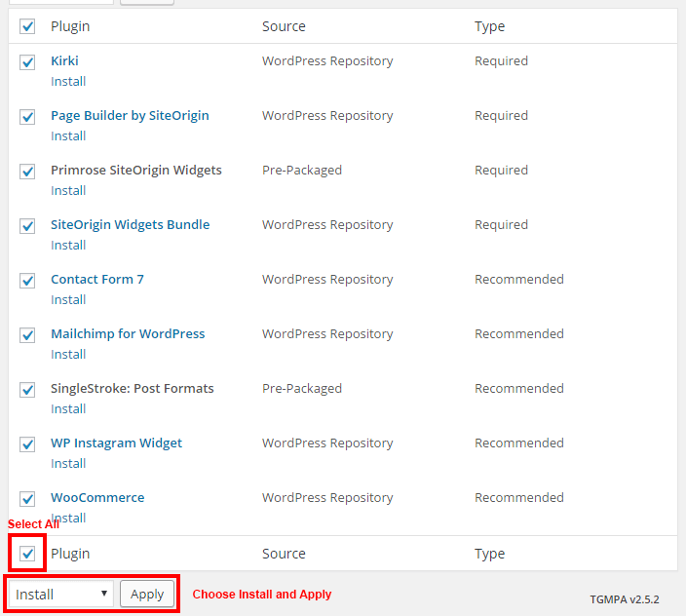Image resolution: width=686 pixels, height=616 pixels.
Task: Open Mailchimp for WordPress link
Action: click(128, 333)
